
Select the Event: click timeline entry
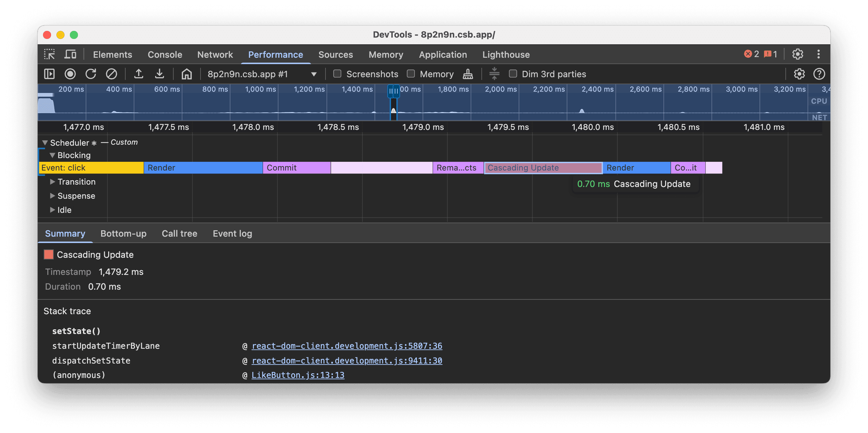(x=91, y=168)
